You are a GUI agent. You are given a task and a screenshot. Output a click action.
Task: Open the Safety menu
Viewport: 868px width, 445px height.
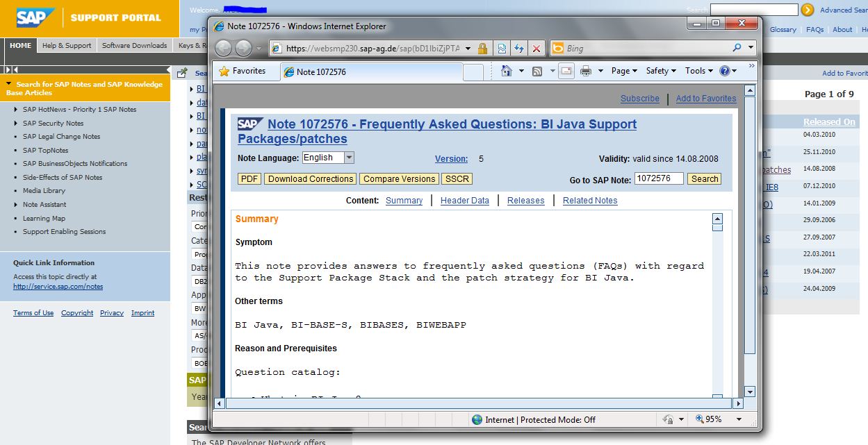click(661, 71)
